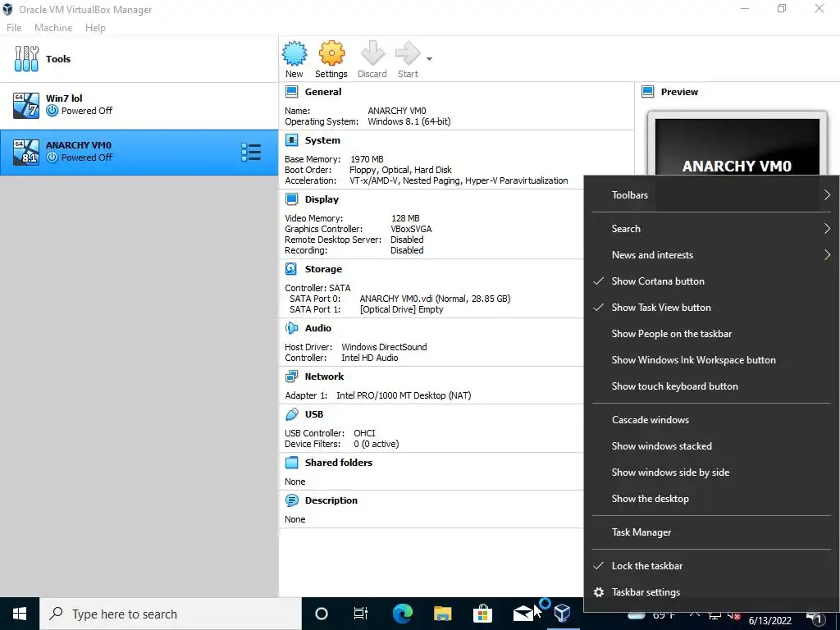Click the System section heading
The height and width of the screenshot is (630, 840).
tap(322, 140)
